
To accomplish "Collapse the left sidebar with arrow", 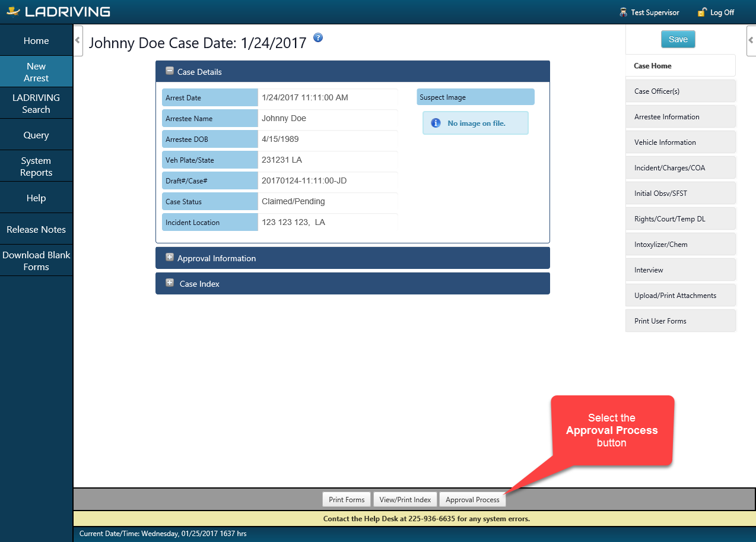I will pyautogui.click(x=78, y=40).
